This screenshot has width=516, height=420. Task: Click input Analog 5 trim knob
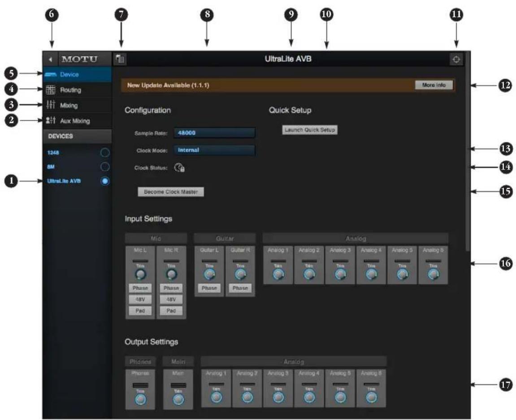[x=403, y=274]
